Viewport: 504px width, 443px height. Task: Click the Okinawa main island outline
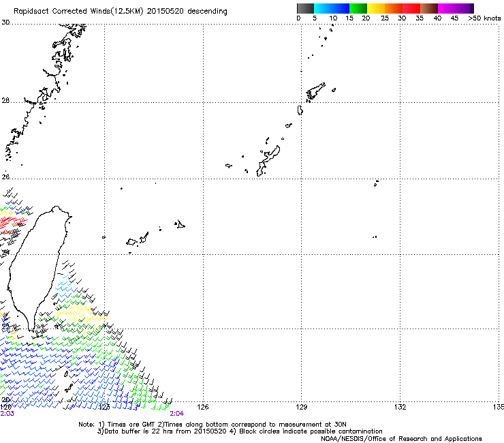click(268, 161)
